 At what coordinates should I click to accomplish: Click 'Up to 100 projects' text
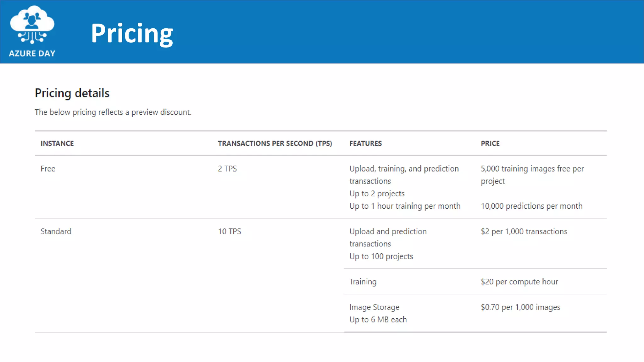(x=381, y=256)
